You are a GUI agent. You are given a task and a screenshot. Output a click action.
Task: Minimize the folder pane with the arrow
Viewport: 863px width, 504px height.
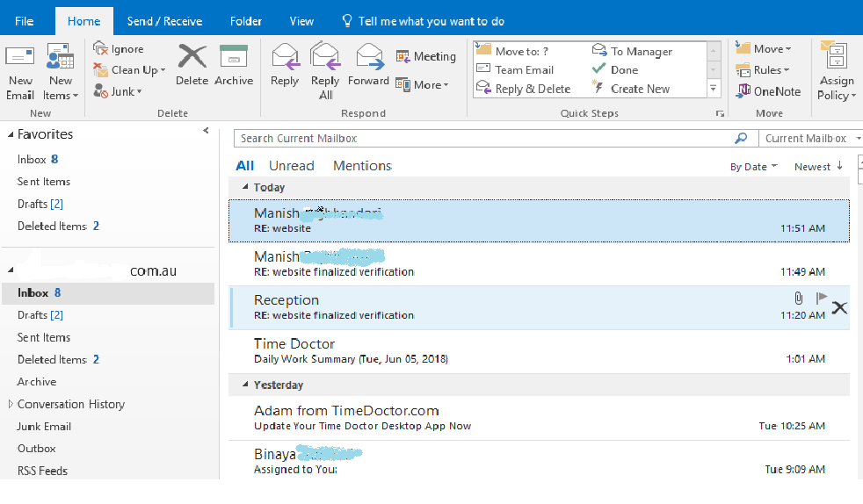206,131
